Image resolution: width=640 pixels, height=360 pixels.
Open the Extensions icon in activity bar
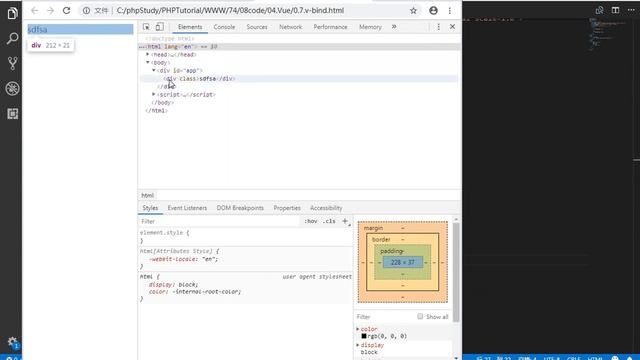[x=12, y=114]
